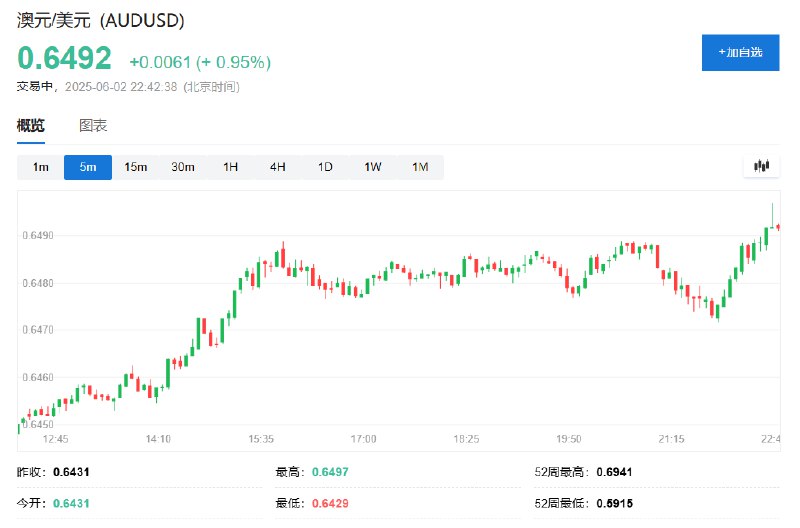This screenshot has width=800, height=528.
Task: Click the current price 0.6492
Action: 64,58
